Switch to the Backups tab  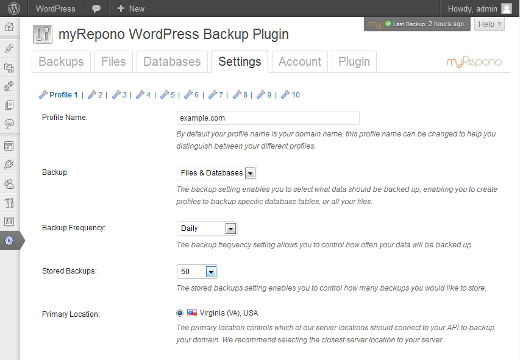61,61
